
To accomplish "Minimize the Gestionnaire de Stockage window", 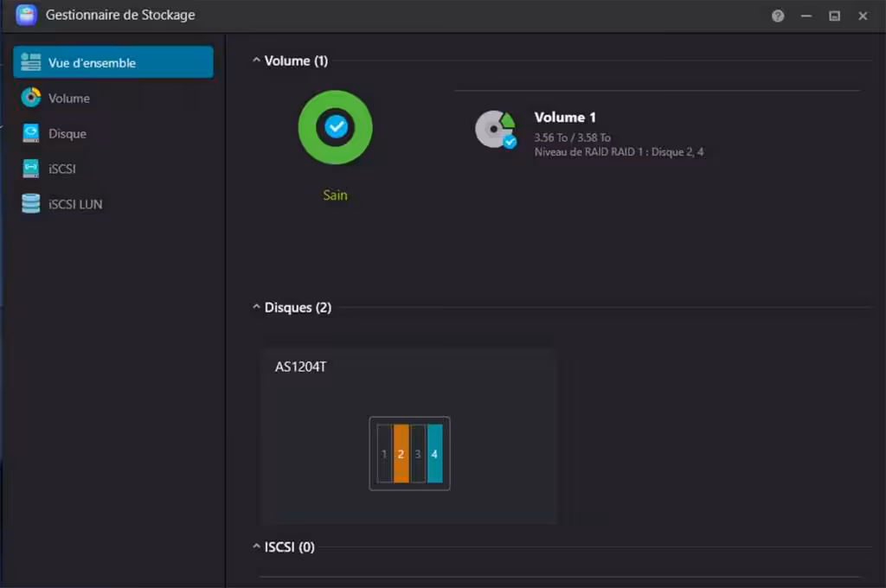I will point(806,16).
